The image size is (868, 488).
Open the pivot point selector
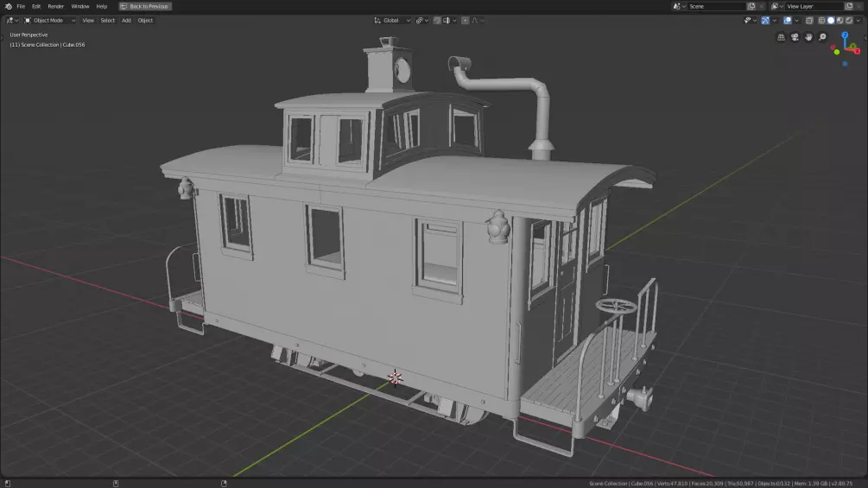click(x=422, y=21)
